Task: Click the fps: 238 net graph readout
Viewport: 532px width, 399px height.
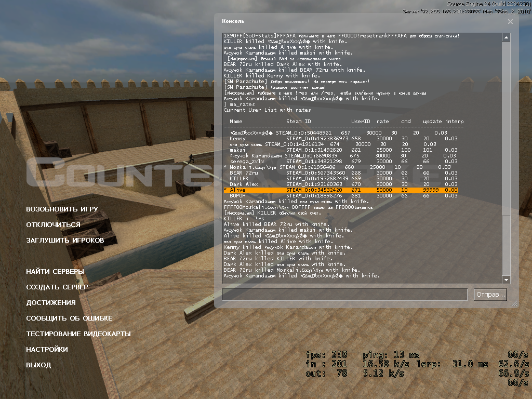Action: 326,355
